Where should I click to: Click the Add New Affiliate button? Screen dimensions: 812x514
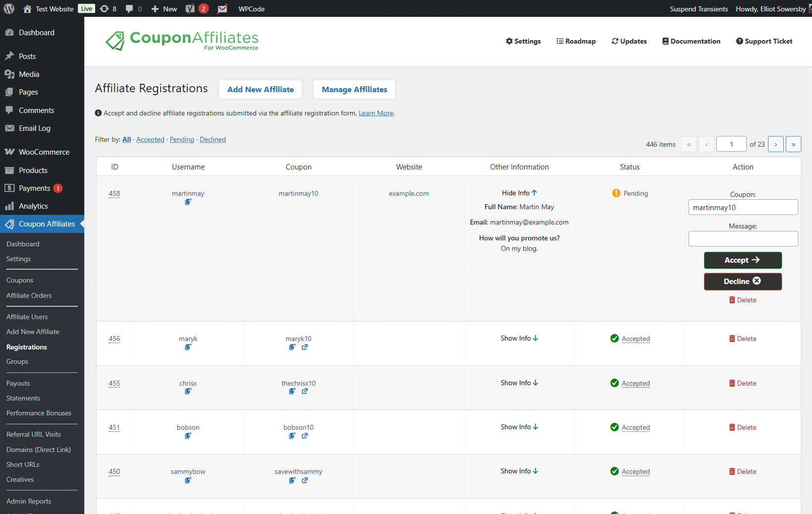261,90
